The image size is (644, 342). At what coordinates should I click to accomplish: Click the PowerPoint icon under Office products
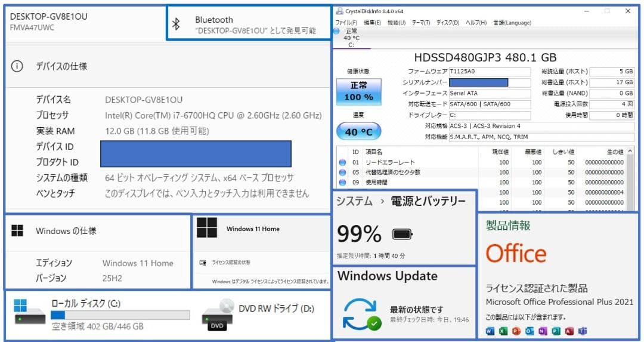click(516, 331)
